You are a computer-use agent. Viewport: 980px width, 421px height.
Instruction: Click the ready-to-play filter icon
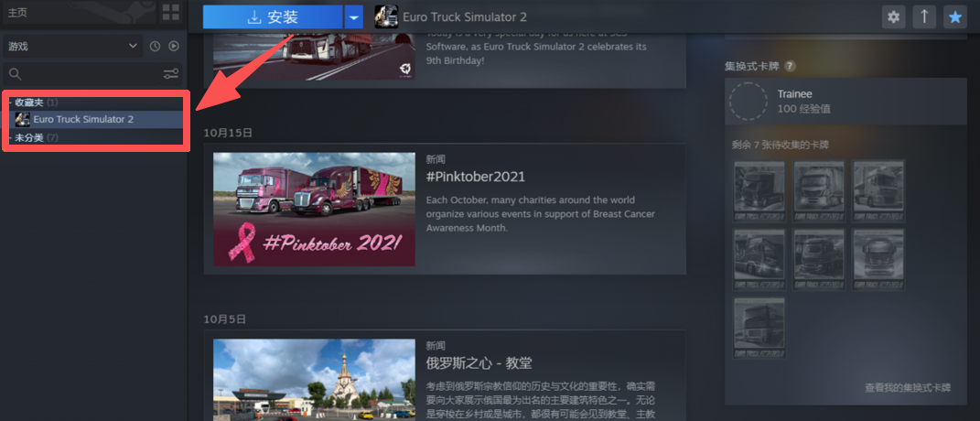[x=174, y=47]
